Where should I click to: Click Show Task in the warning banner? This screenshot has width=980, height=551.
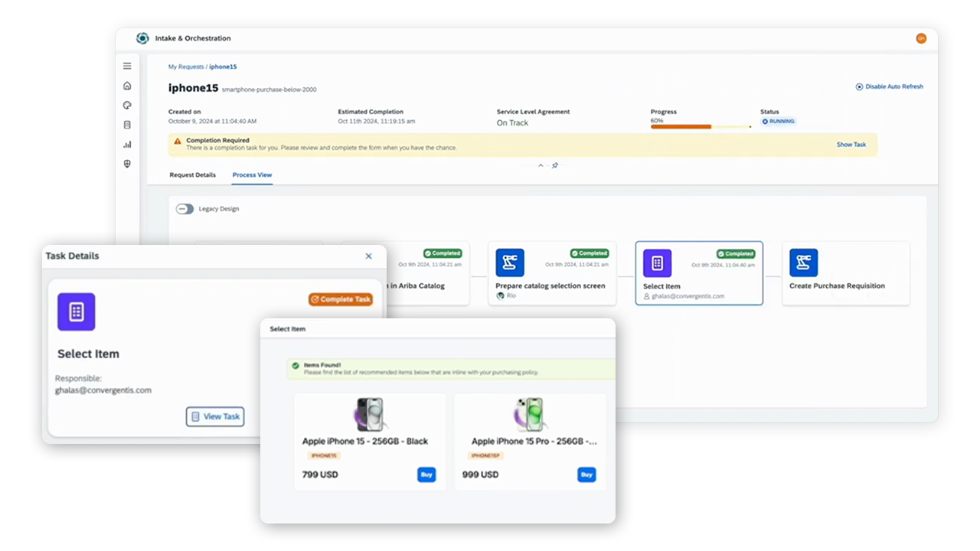coord(851,145)
